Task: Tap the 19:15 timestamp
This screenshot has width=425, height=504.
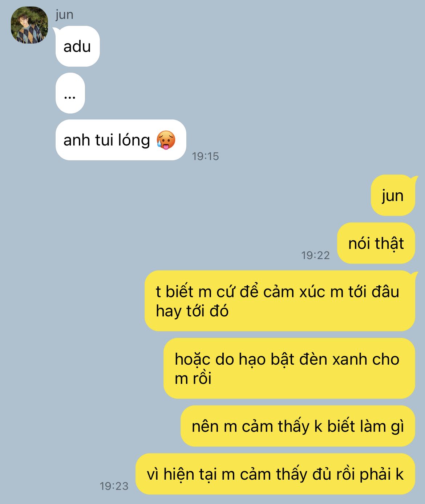Action: (x=205, y=156)
